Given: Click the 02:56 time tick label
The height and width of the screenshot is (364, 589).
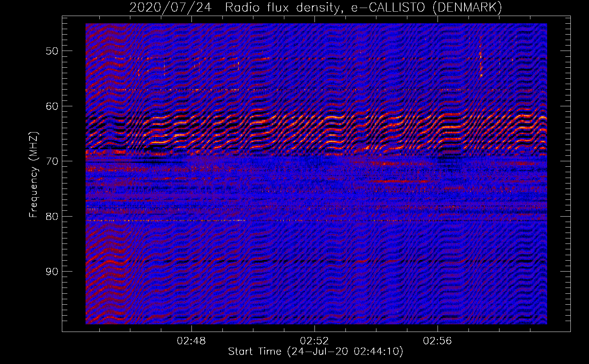Looking at the screenshot, I should point(437,341).
